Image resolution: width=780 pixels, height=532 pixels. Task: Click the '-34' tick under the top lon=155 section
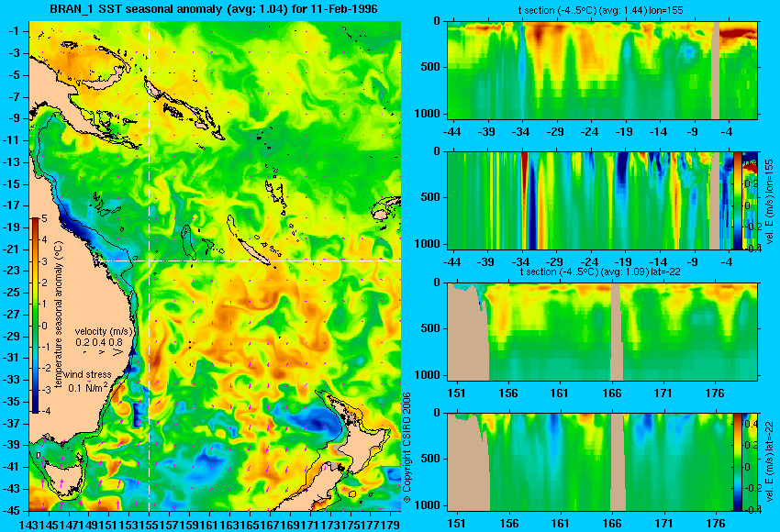(520, 132)
